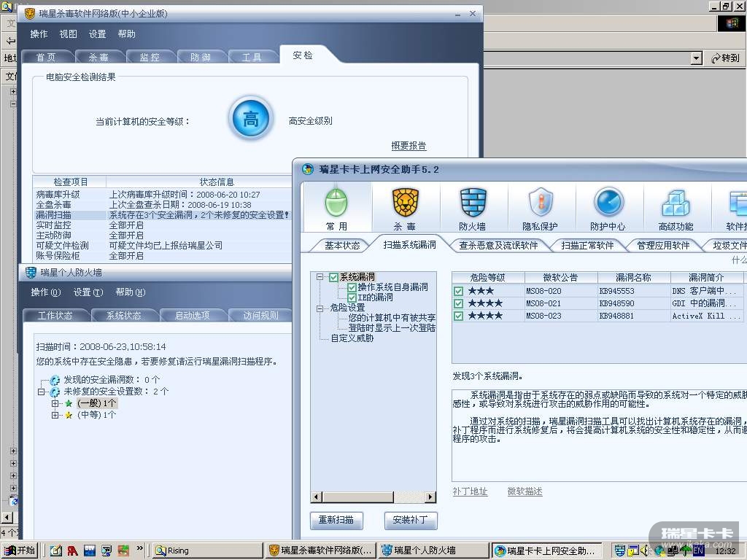Image resolution: width=747 pixels, height=560 pixels.
Task: Click the green star 一般 severity icon
Action: click(x=69, y=403)
